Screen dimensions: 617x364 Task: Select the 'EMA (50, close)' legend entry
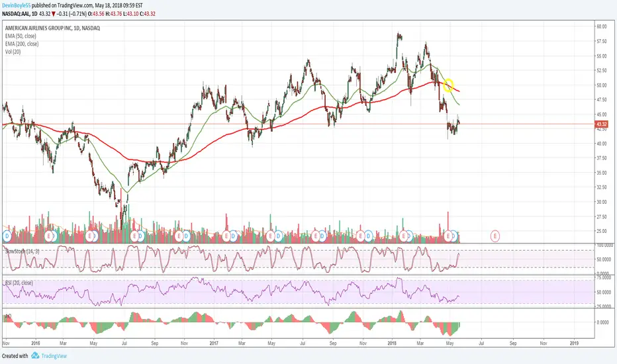(21, 36)
